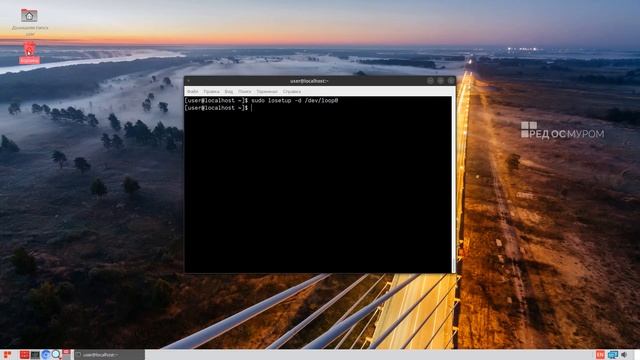Image resolution: width=640 pixels, height=360 pixels.
Task: Switch keyboard layout via EN tray indicator
Action: click(x=600, y=355)
